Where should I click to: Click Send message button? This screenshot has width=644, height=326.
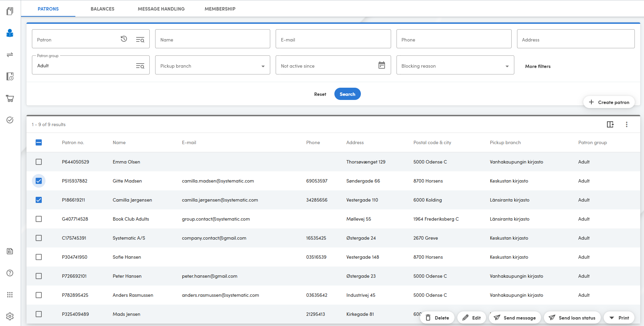[515, 318]
